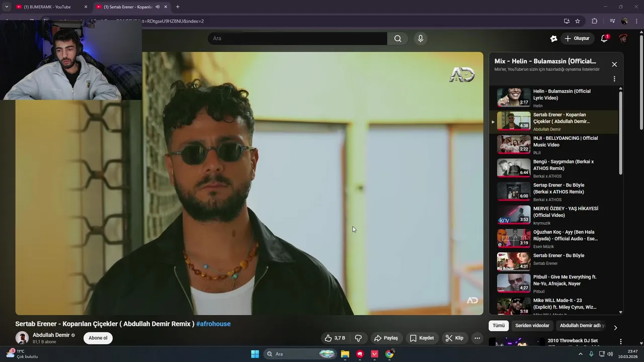Open the Chrome profile avatar
The height and width of the screenshot is (362, 644).
(x=624, y=21)
